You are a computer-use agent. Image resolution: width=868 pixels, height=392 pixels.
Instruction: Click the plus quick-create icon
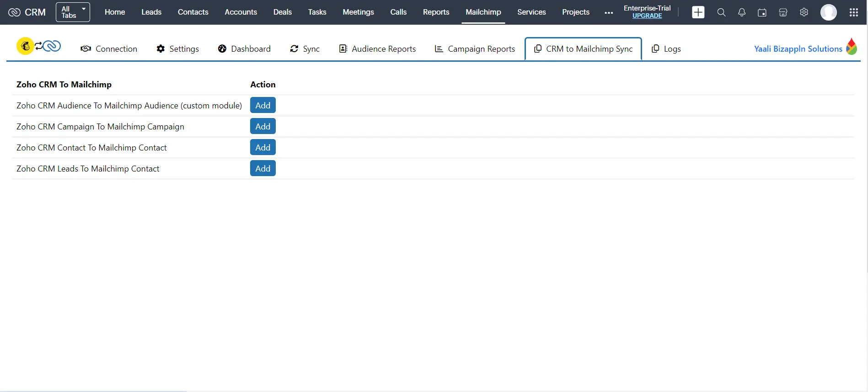pyautogui.click(x=698, y=12)
